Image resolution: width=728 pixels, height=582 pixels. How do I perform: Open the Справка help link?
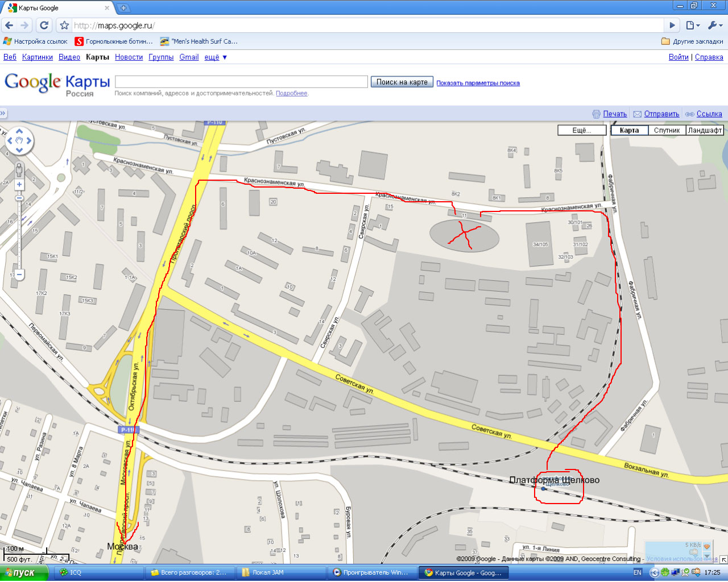click(709, 57)
